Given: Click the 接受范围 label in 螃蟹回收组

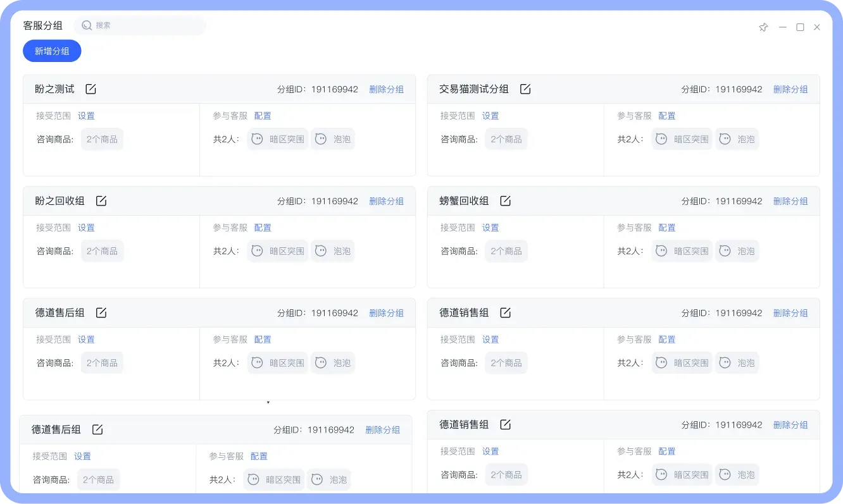Looking at the screenshot, I should (458, 228).
